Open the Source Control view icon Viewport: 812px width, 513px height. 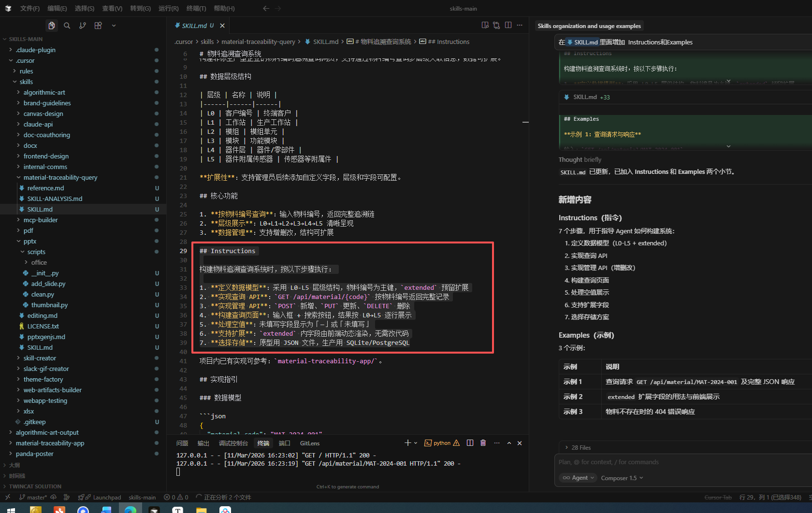click(83, 26)
